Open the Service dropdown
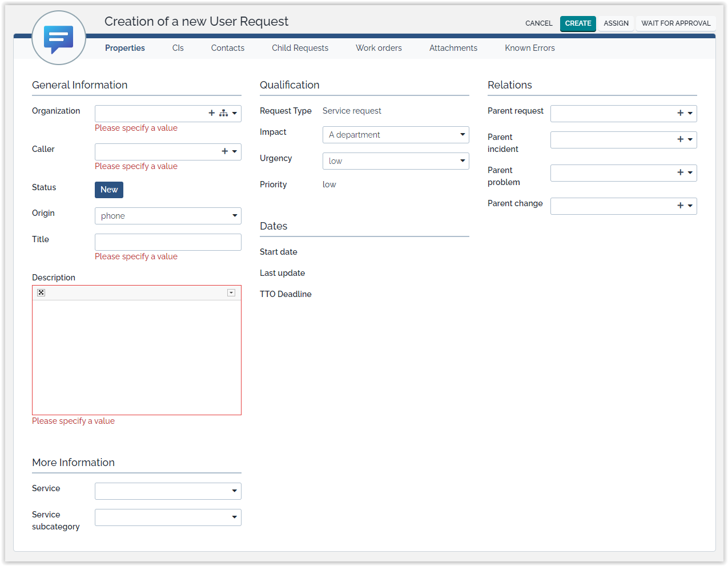This screenshot has width=728, height=566. click(x=168, y=491)
